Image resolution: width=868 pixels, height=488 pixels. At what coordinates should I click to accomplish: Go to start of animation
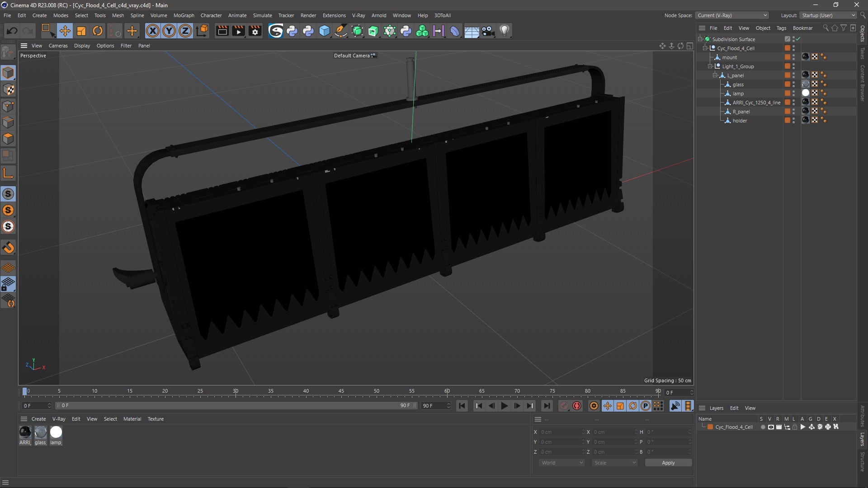point(462,406)
